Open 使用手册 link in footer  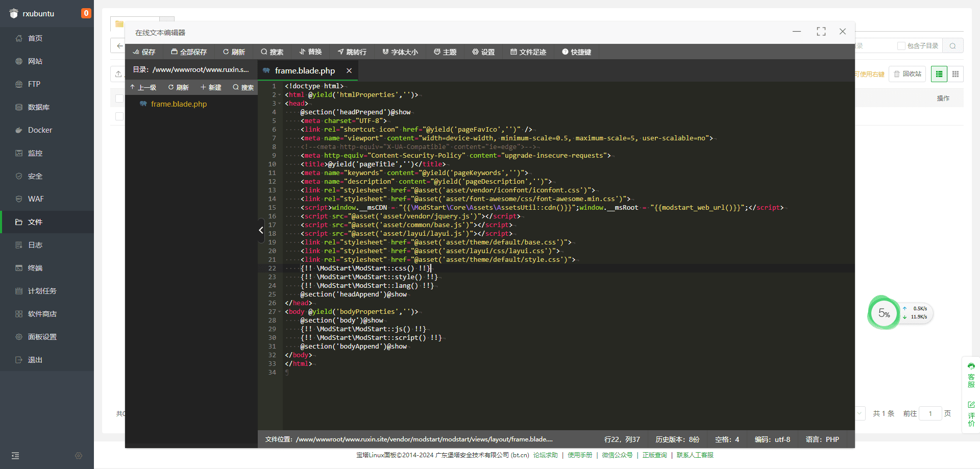coord(580,455)
